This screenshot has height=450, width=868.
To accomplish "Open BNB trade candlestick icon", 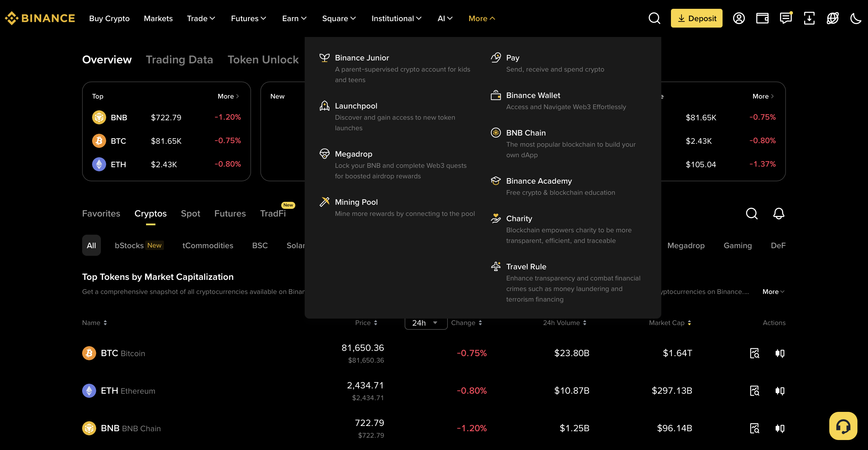I will point(780,428).
